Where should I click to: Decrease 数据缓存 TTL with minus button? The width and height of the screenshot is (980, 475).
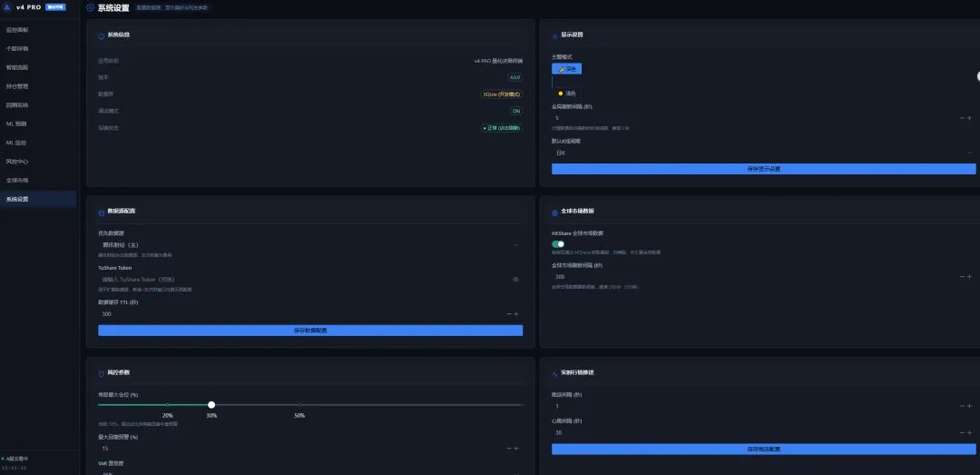click(509, 313)
